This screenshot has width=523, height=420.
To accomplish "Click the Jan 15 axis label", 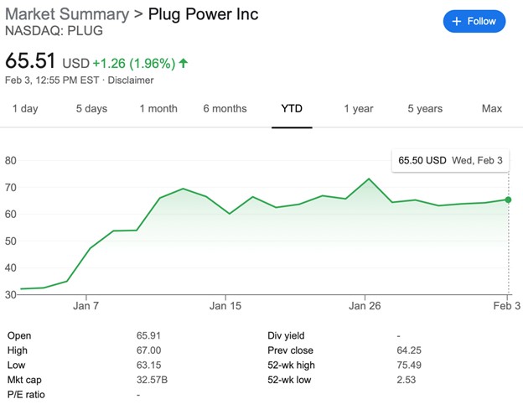I will tap(225, 306).
